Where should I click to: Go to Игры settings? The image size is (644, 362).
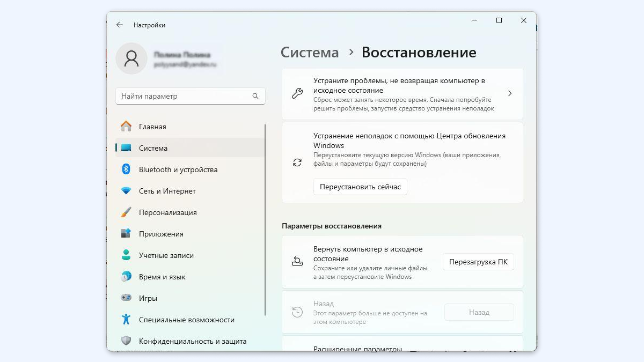pos(190,298)
